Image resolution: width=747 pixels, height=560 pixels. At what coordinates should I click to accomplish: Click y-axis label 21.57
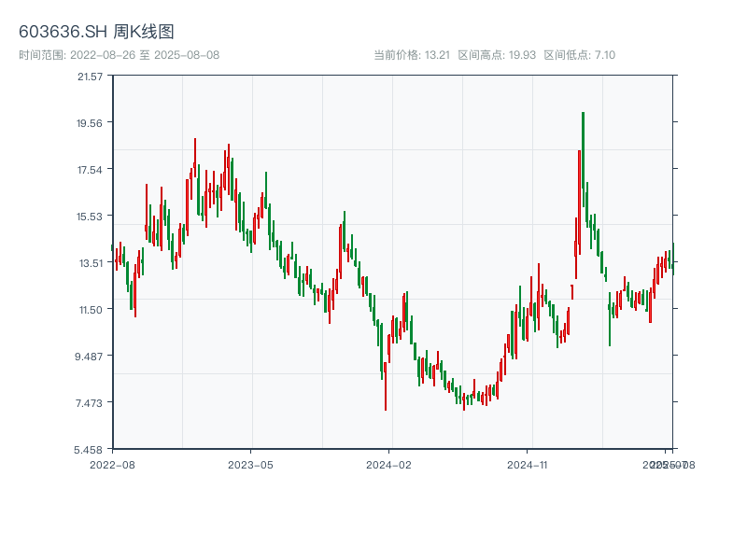(x=90, y=77)
